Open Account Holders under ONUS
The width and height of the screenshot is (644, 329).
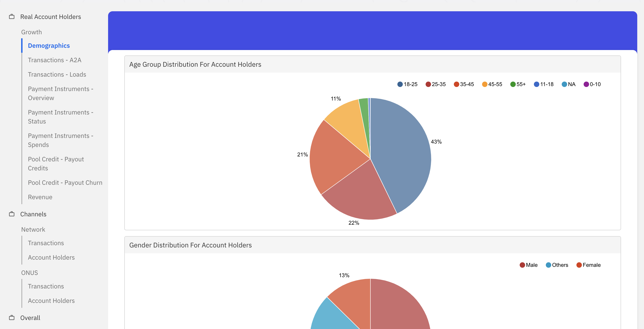[x=51, y=301]
